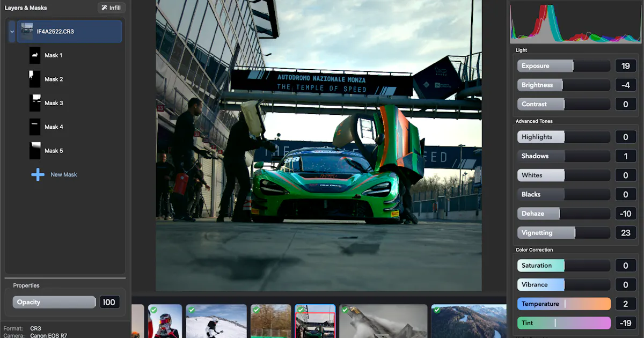Click the histogram graph
The image size is (644, 338).
tap(575, 23)
